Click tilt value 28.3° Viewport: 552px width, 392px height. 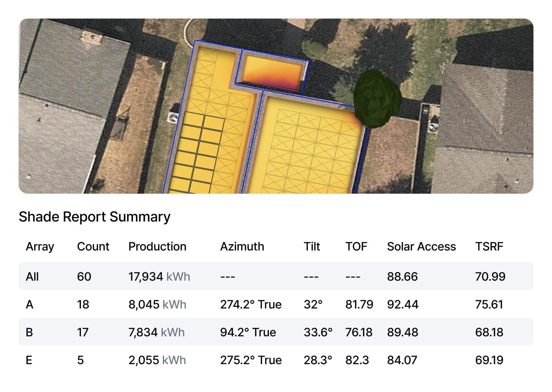(318, 360)
